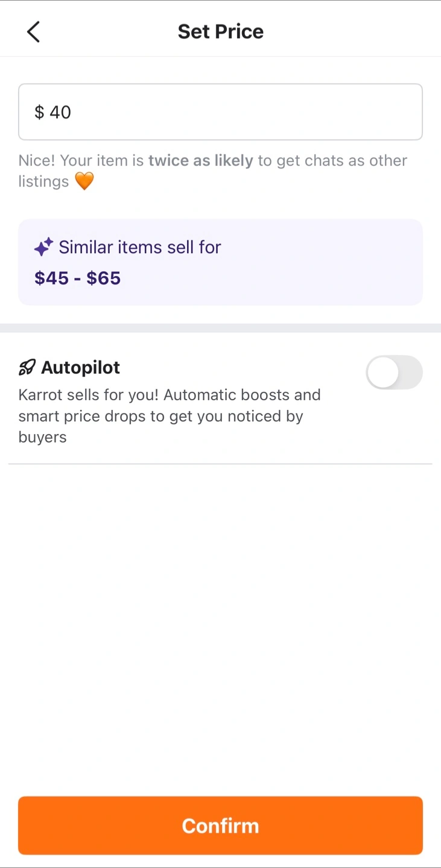Image resolution: width=441 pixels, height=868 pixels.
Task: Confirm the price with the orange button
Action: click(x=220, y=825)
